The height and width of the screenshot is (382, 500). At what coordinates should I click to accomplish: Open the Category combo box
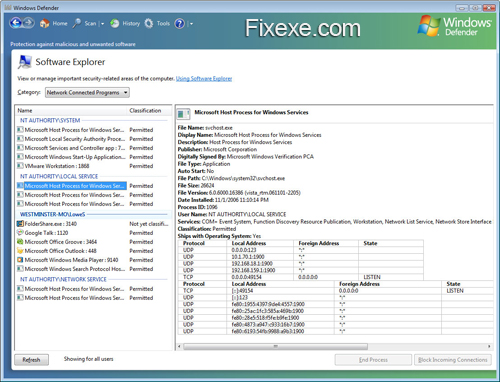(87, 92)
